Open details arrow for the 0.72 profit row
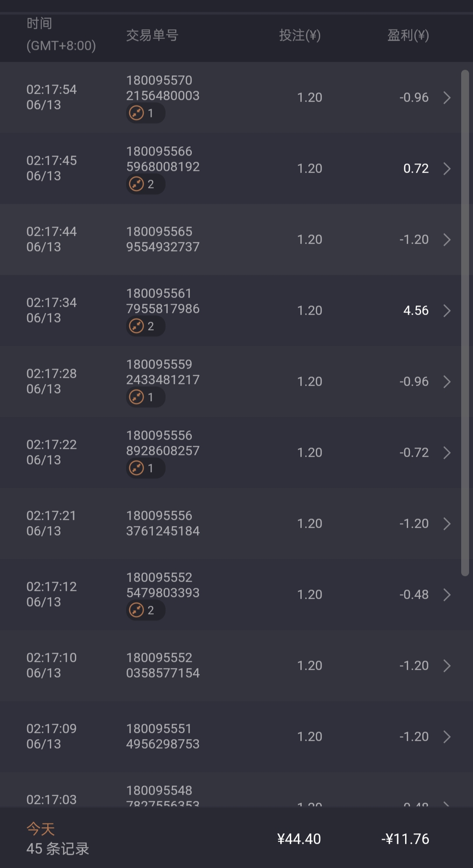This screenshot has height=868, width=473. click(447, 168)
